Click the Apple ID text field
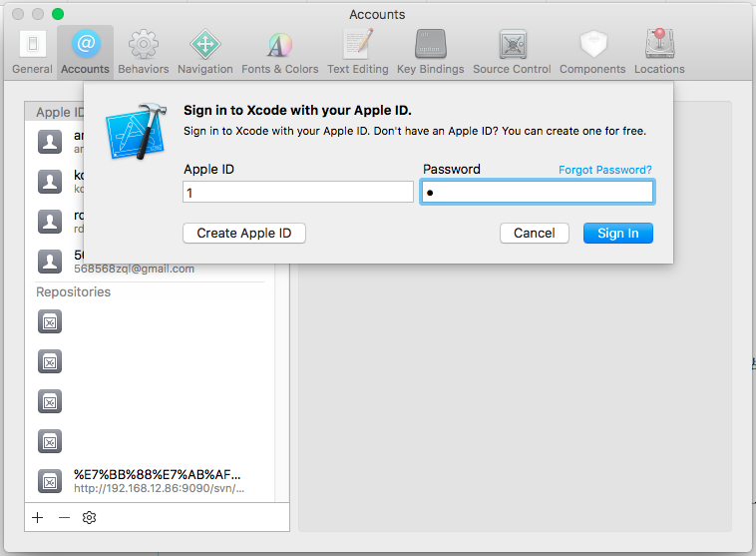Viewport: 756px width, 556px height. (x=298, y=192)
